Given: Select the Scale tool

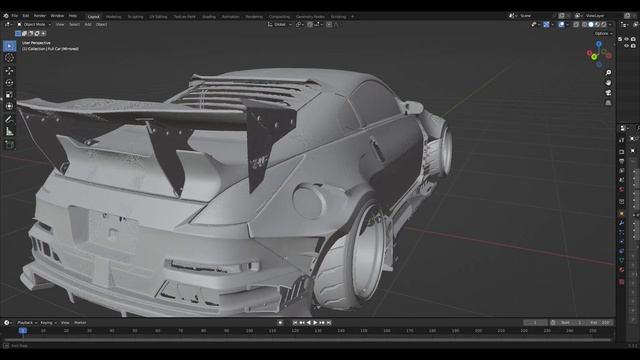Looking at the screenshot, I should 9,95.
